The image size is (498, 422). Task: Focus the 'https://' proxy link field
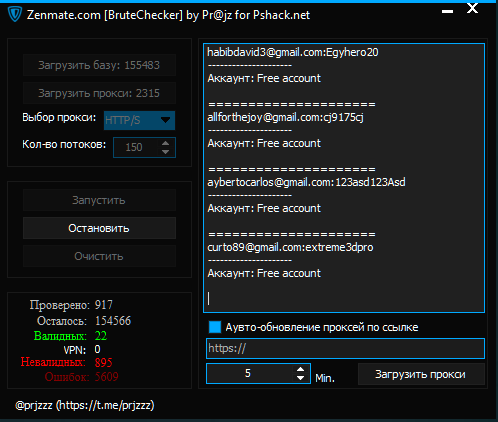pos(345,348)
